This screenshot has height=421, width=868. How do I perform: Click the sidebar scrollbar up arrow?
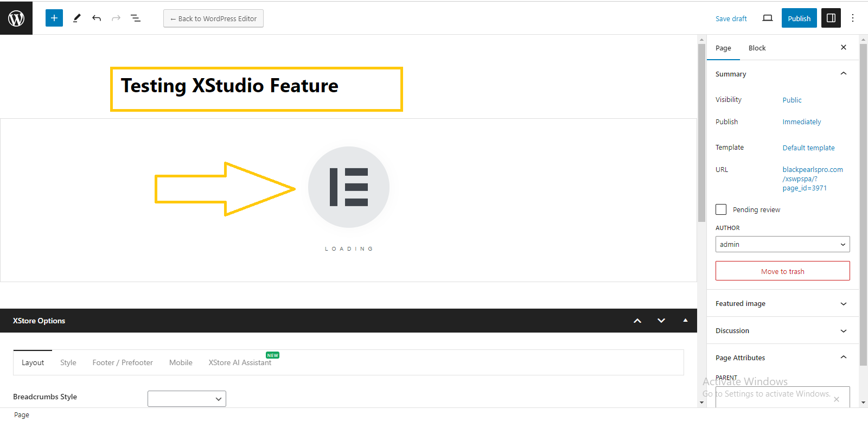tap(863, 39)
